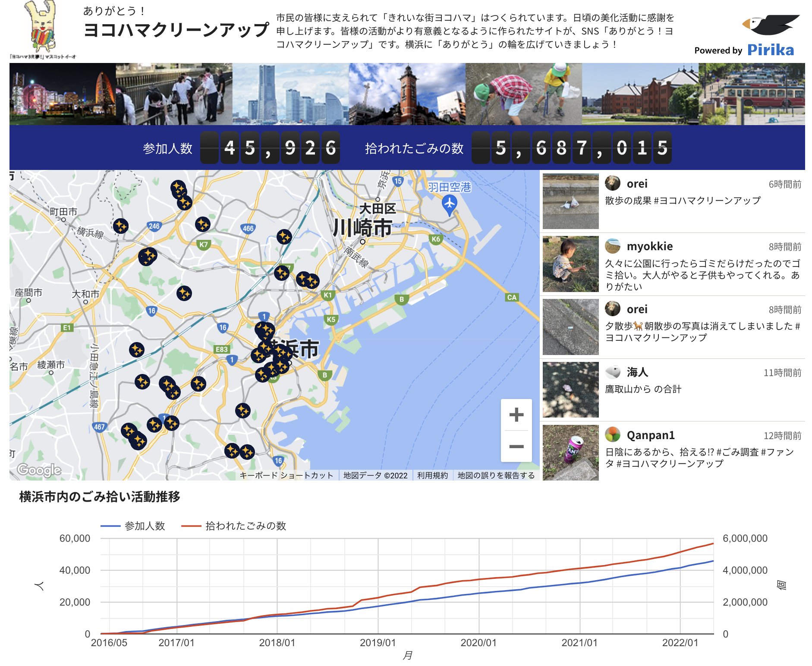Click the 地図データ ©2022 attribution

pos(375,475)
